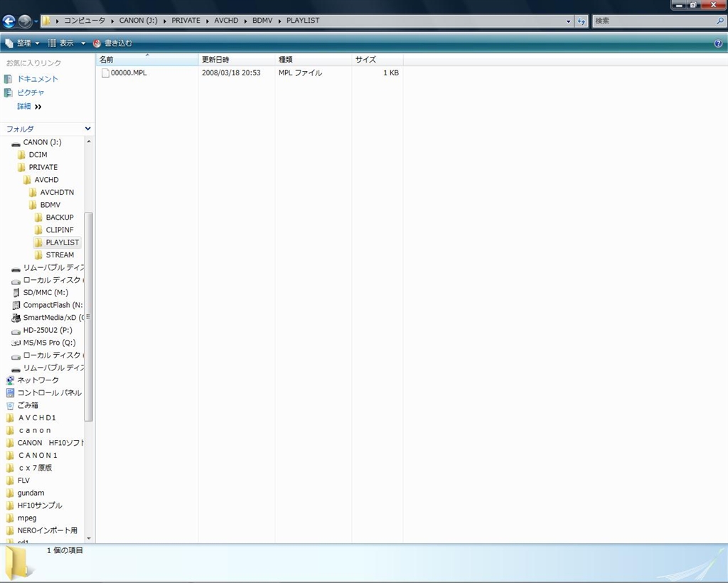
Task: Sort by the 種類 column header
Action: [x=314, y=60]
